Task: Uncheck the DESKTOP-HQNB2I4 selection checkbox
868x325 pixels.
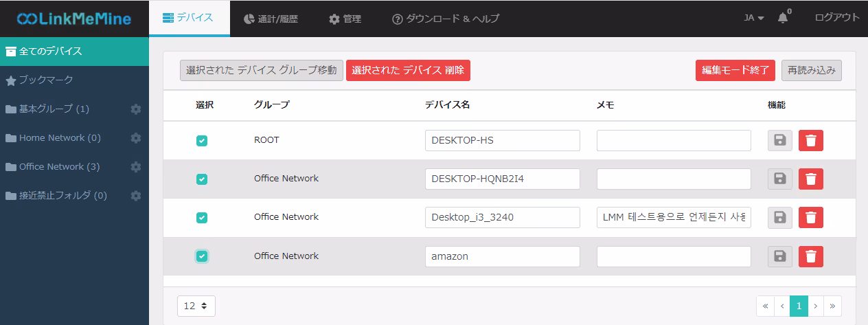Action: click(x=202, y=179)
